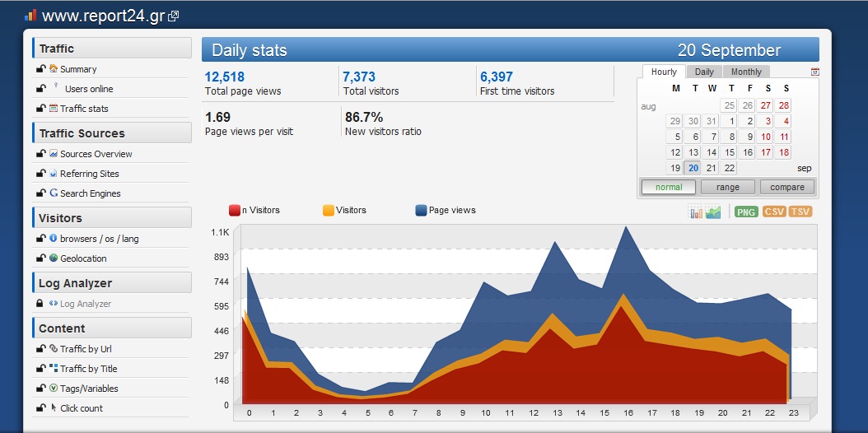The image size is (868, 433).
Task: Click the padlock icon next to Log Analyzer
Action: [40, 304]
